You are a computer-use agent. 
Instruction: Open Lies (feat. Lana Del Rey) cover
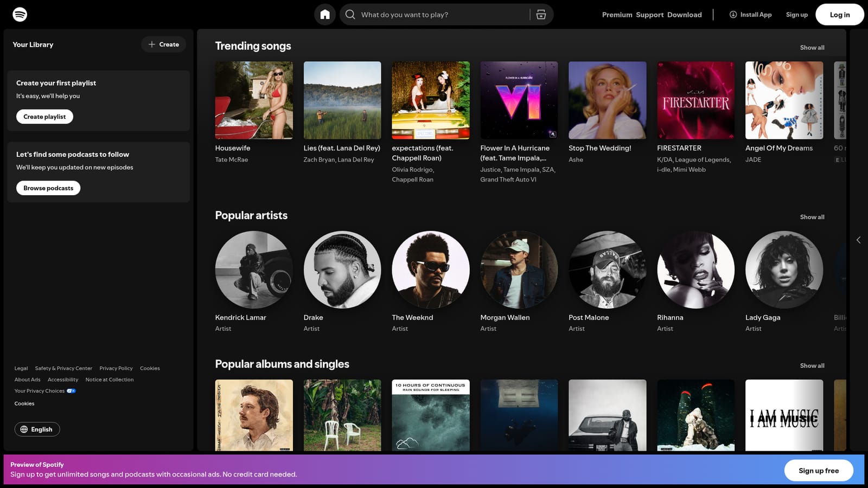tap(342, 100)
